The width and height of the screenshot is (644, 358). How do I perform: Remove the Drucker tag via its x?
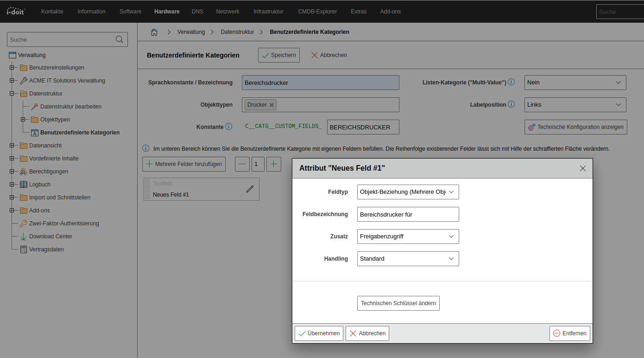click(x=272, y=105)
